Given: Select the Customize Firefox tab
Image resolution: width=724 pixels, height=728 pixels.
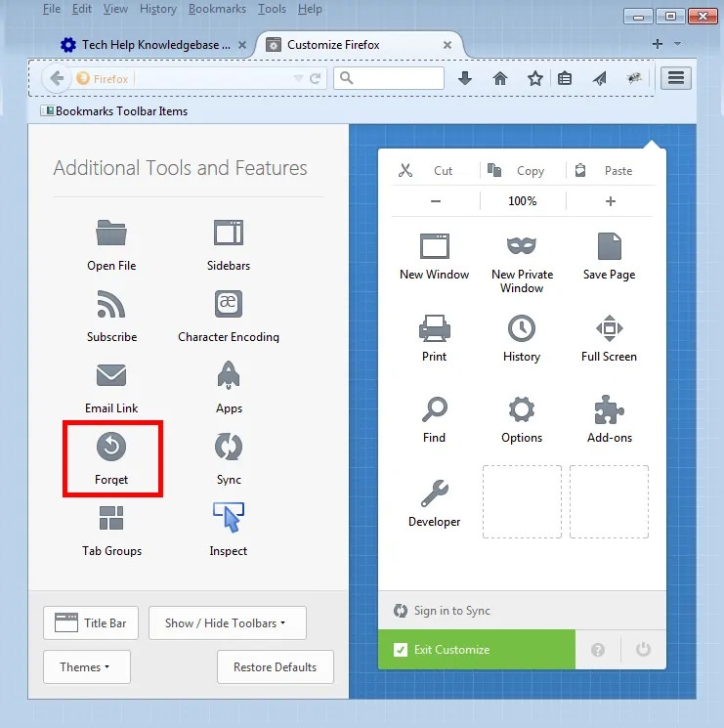Looking at the screenshot, I should pyautogui.click(x=360, y=45).
